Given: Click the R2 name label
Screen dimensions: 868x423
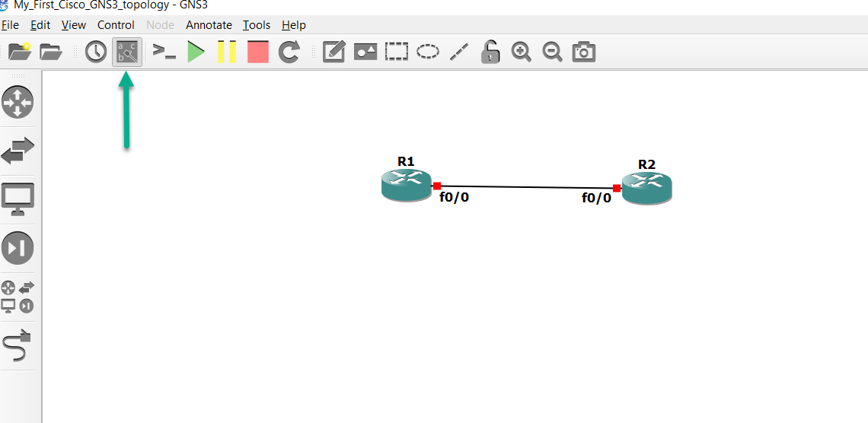Looking at the screenshot, I should [x=646, y=164].
